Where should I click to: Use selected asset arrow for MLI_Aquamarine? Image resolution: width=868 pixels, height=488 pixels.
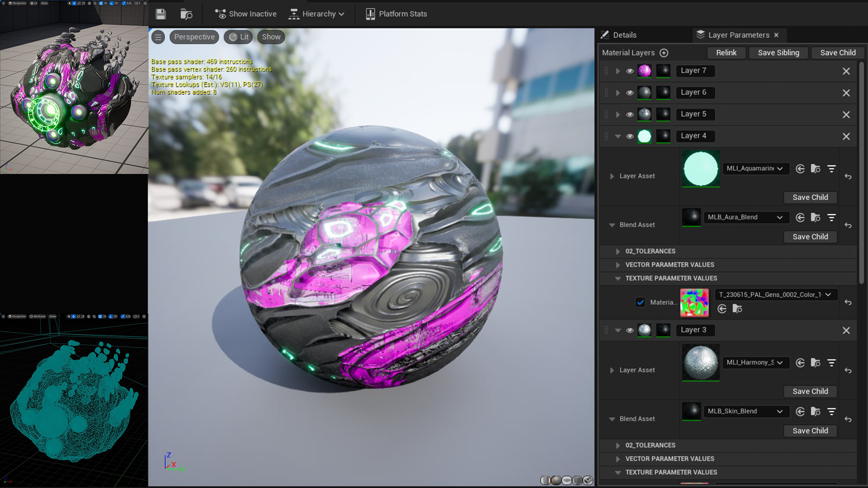800,169
